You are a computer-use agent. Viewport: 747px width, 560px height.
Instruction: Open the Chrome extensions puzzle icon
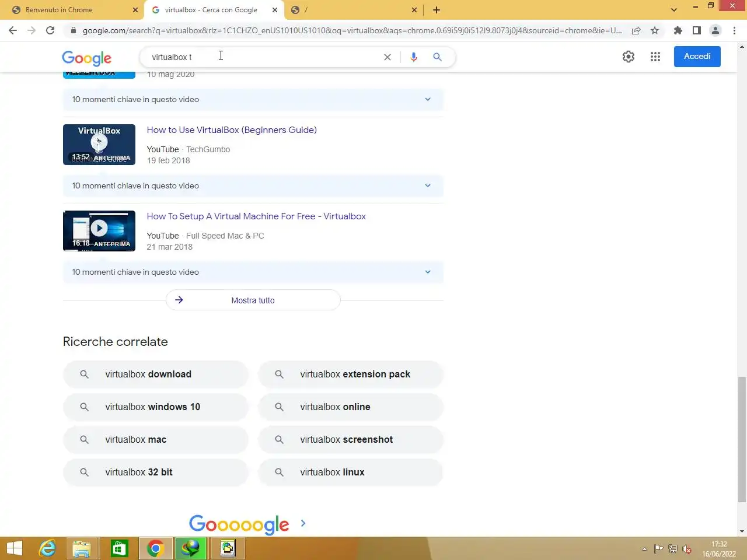(678, 30)
